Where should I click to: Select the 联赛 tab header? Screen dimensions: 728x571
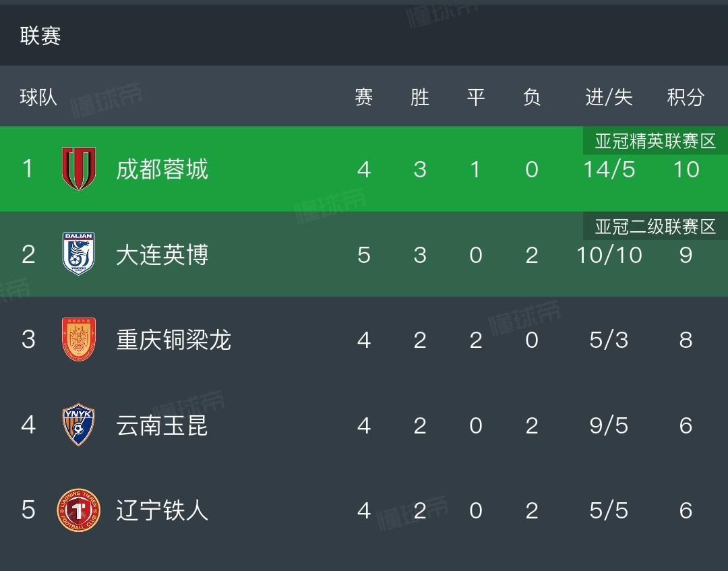click(x=40, y=36)
